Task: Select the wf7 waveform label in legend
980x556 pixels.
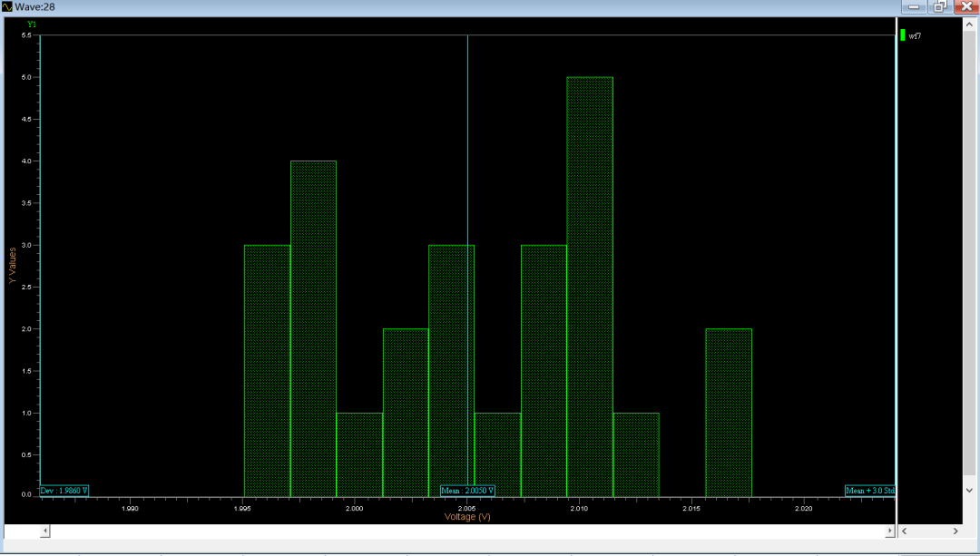Action: tap(916, 36)
